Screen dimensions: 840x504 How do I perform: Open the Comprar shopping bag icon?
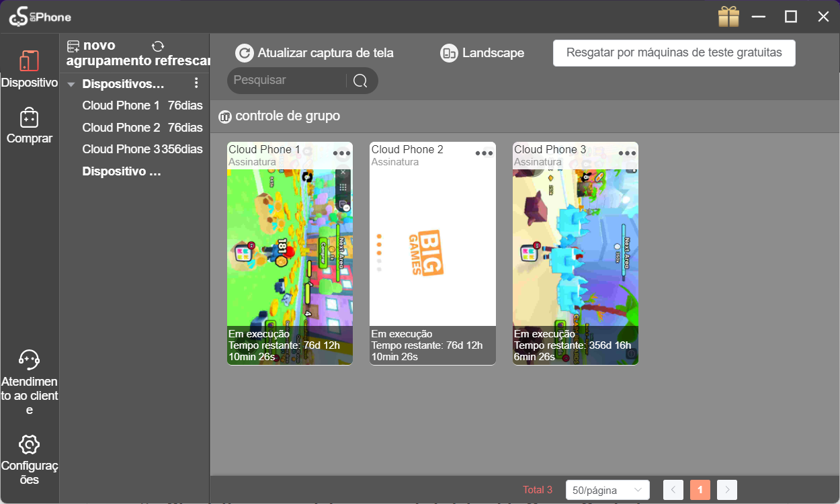[29, 118]
